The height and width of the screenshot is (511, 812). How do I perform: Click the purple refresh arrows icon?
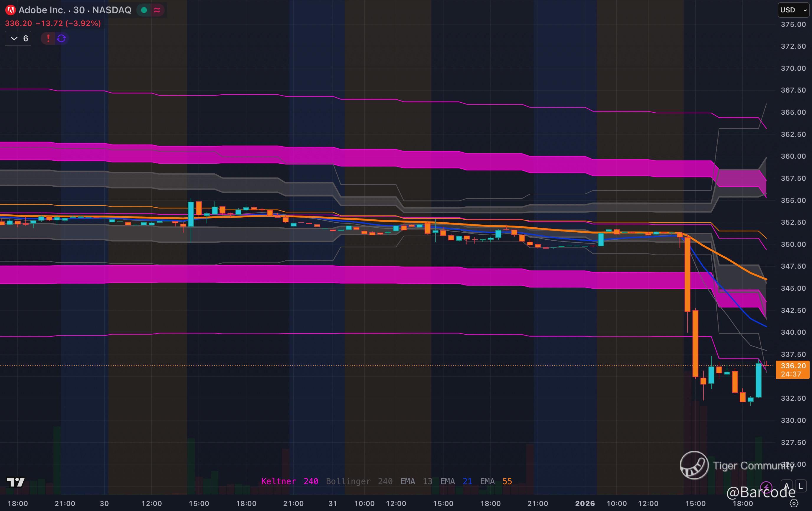[61, 38]
